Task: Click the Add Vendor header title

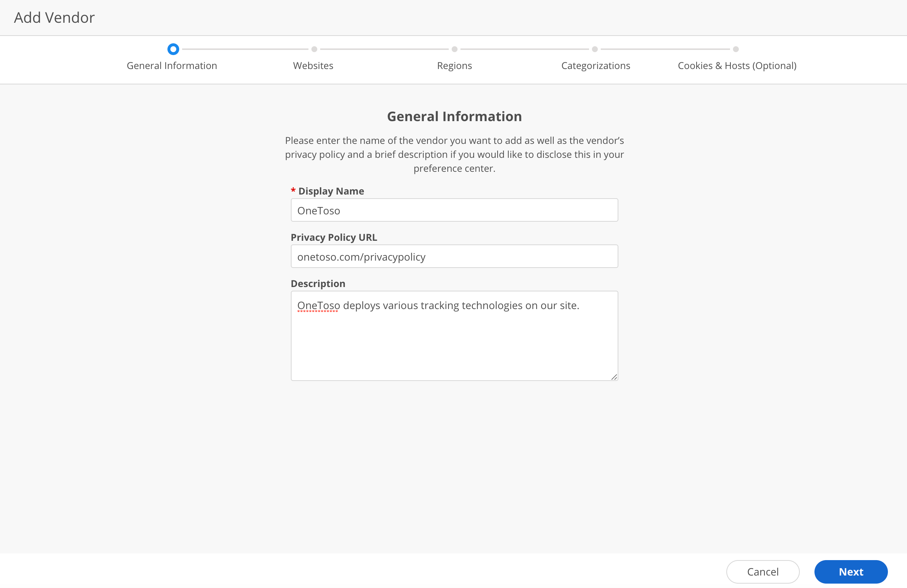Action: tap(54, 17)
